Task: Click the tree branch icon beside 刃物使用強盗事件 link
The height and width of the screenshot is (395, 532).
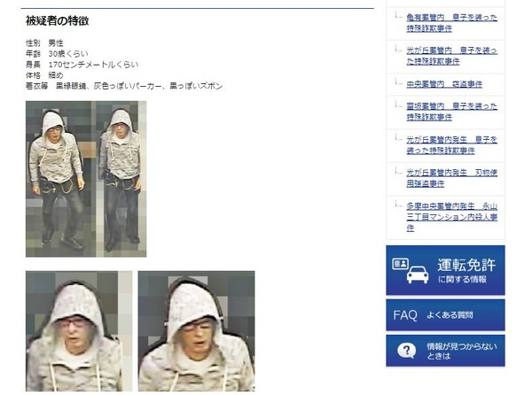Action: (x=398, y=171)
